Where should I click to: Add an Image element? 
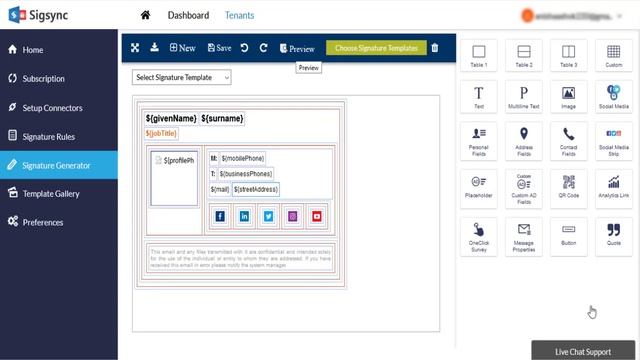pyautogui.click(x=569, y=97)
